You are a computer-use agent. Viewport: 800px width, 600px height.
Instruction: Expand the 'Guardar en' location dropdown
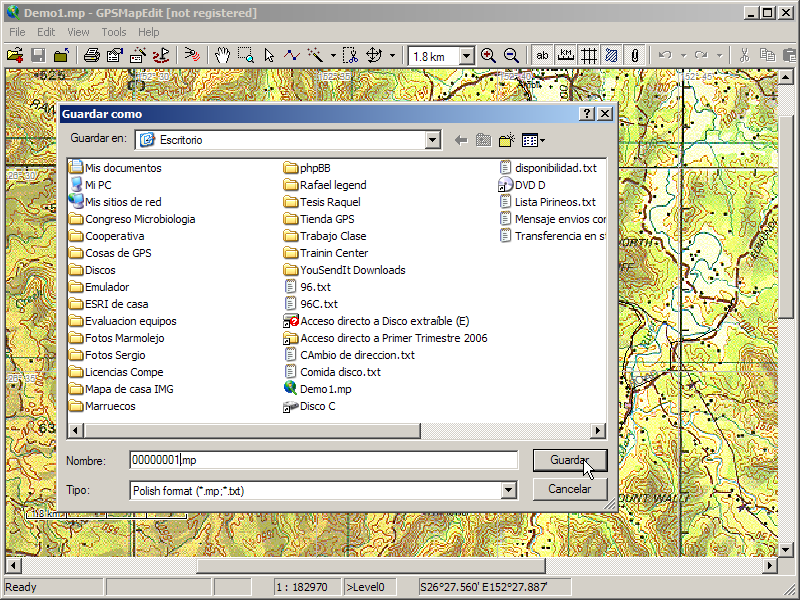point(432,140)
